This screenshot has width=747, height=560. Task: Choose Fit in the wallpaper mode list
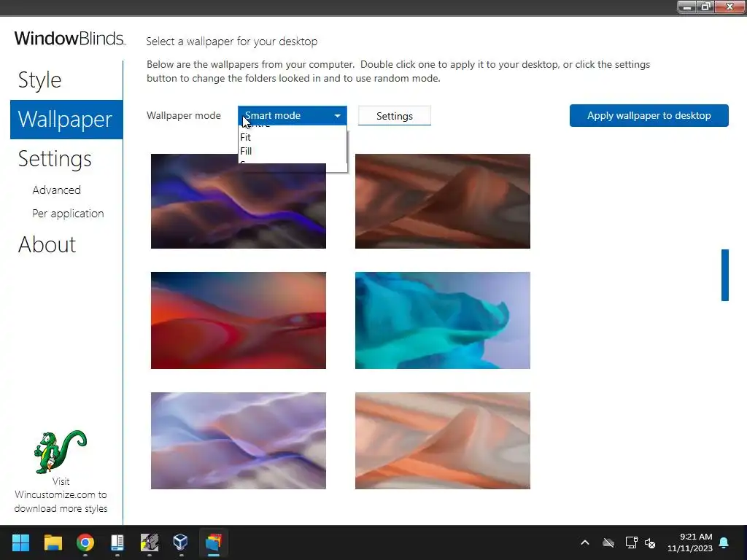click(x=292, y=137)
